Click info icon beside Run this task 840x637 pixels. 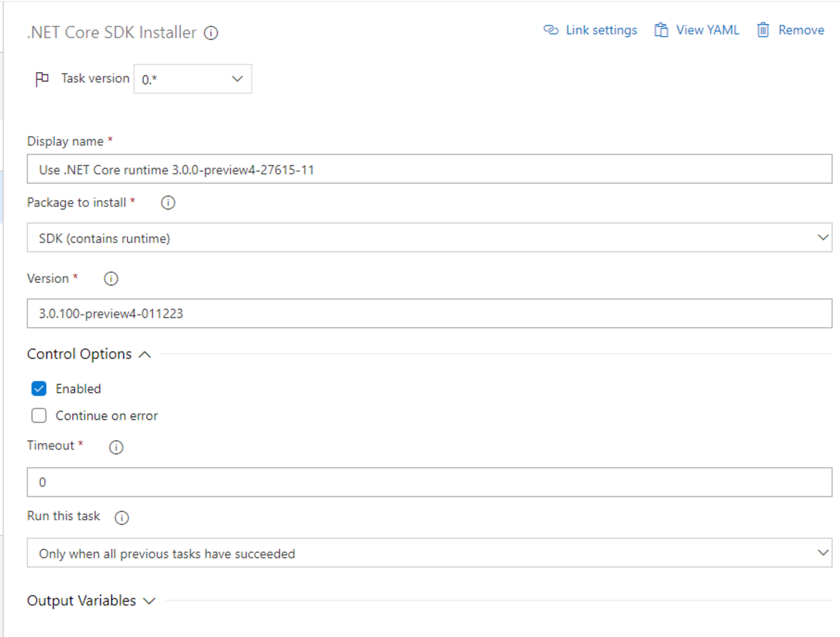click(x=121, y=517)
